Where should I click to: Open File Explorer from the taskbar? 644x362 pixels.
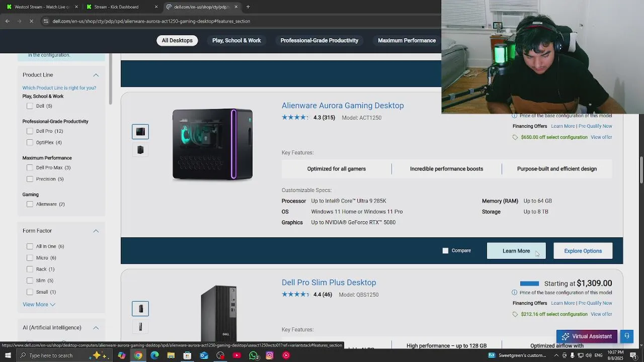(x=171, y=355)
